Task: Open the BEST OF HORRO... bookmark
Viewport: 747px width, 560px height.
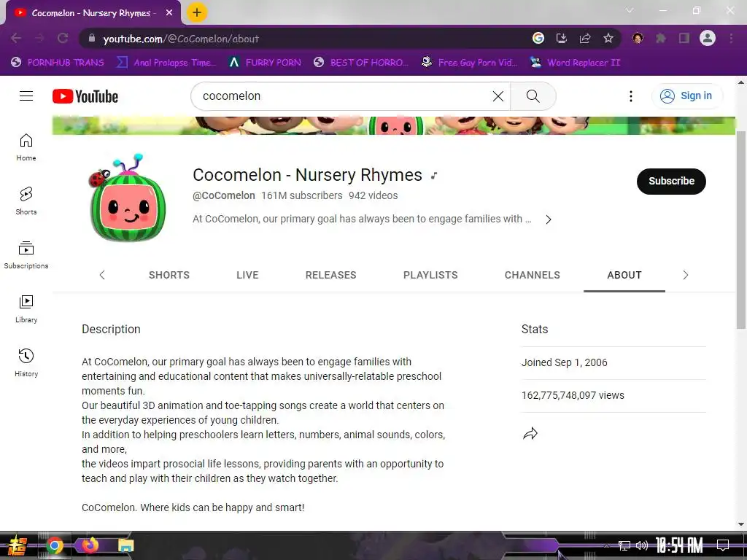Action: point(362,63)
